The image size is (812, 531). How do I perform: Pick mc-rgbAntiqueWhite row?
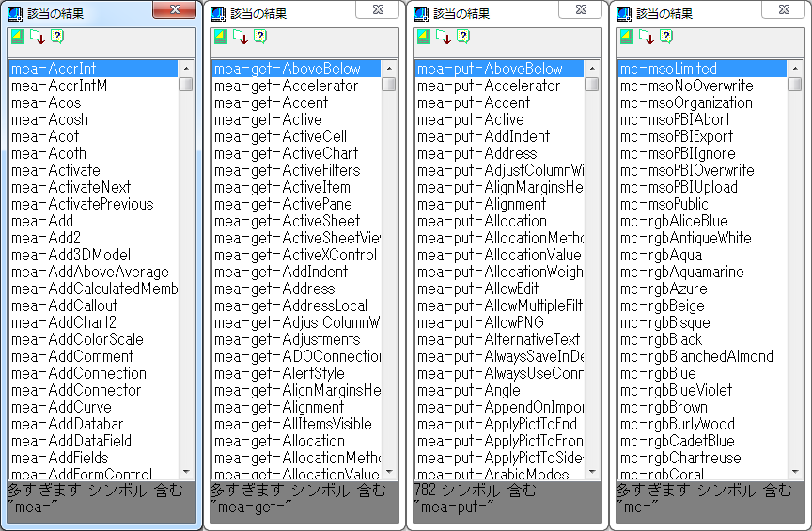(702, 238)
